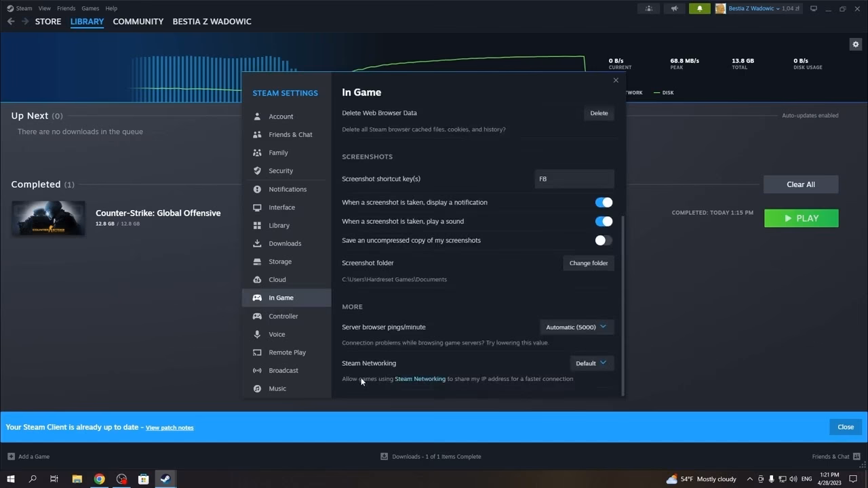Open weather widget in taskbar
This screenshot has width=868, height=488.
[x=701, y=479]
